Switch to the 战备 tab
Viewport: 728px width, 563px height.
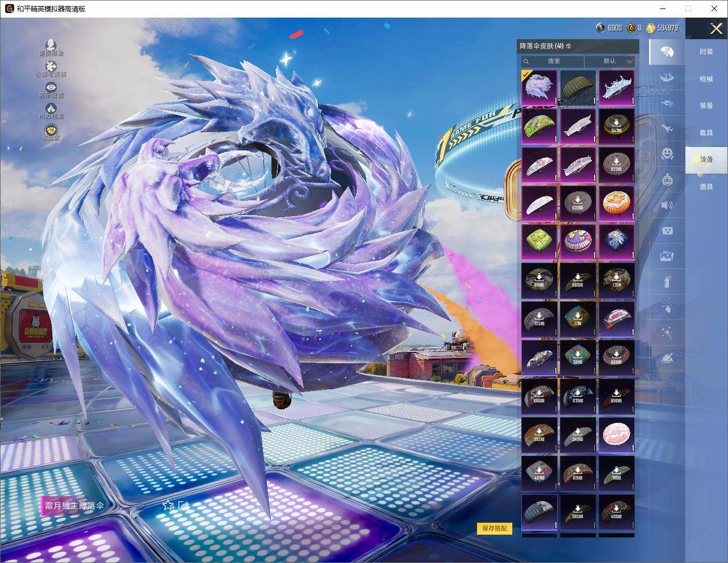[x=706, y=159]
